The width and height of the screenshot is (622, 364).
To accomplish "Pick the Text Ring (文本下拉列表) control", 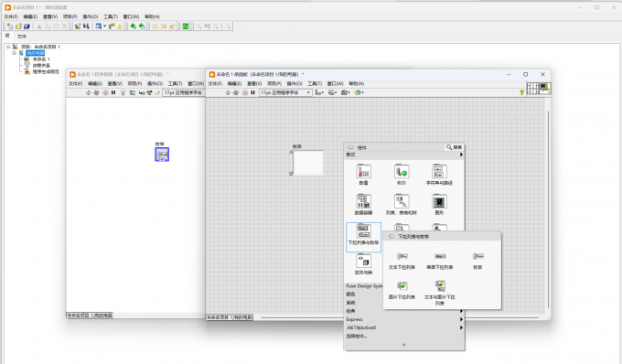I will (402, 261).
